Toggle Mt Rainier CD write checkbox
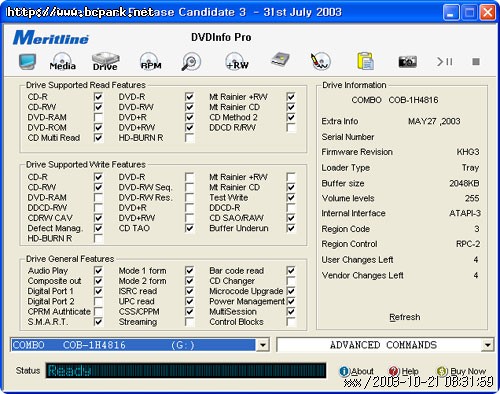Viewport: 500px width, 394px height. pos(291,187)
